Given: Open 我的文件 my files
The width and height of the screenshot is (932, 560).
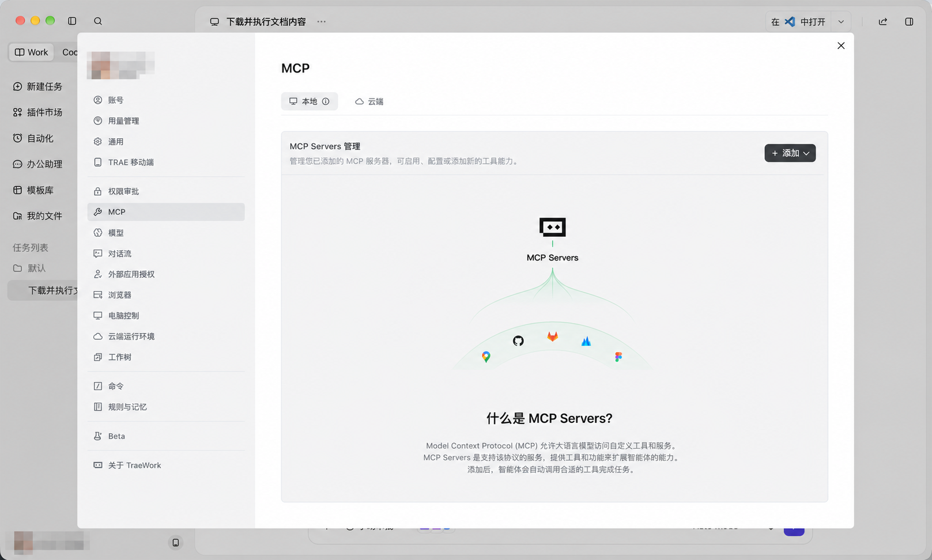Looking at the screenshot, I should (x=38, y=216).
